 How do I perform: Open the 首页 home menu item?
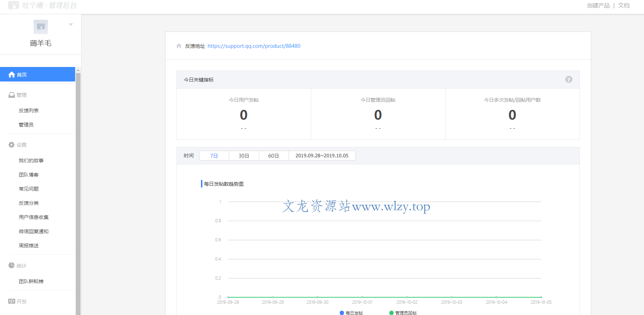click(x=38, y=74)
